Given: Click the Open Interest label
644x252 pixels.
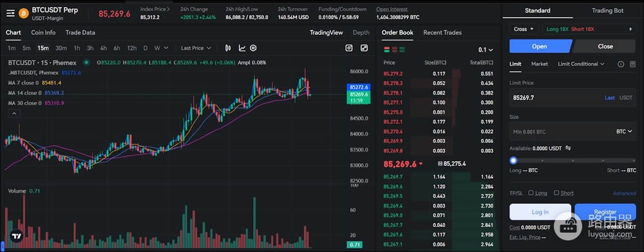Looking at the screenshot, I should [392, 9].
